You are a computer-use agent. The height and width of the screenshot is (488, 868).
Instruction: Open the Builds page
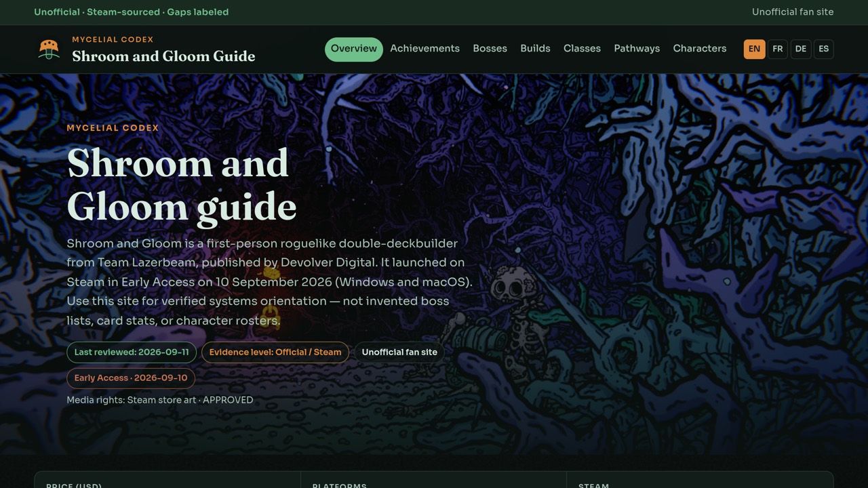pyautogui.click(x=535, y=49)
